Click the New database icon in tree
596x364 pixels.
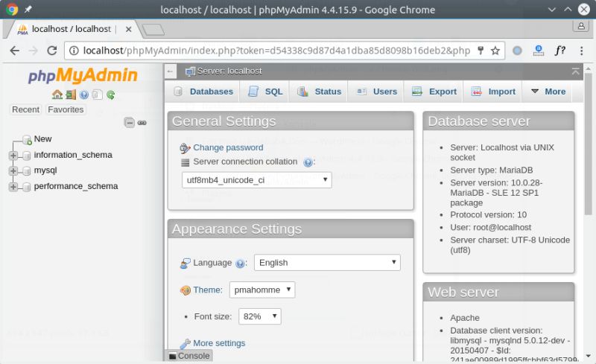(x=27, y=140)
